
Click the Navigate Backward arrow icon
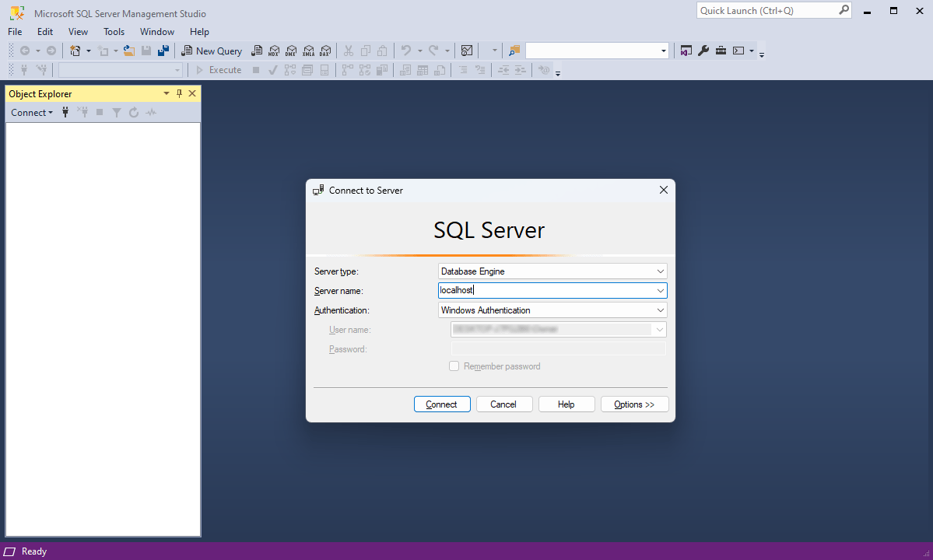[25, 51]
